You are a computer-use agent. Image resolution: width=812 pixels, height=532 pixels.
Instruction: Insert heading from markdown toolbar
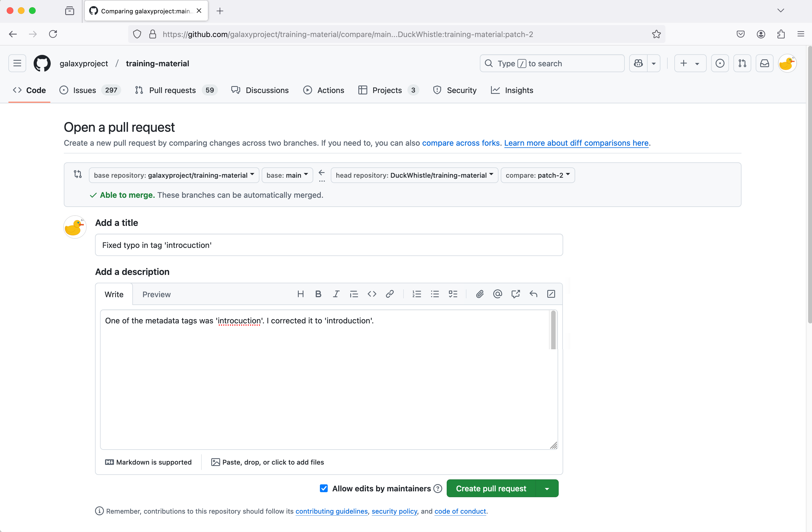point(300,294)
